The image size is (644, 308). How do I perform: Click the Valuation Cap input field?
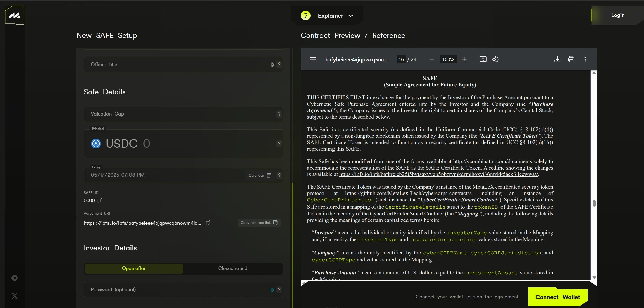click(x=179, y=114)
